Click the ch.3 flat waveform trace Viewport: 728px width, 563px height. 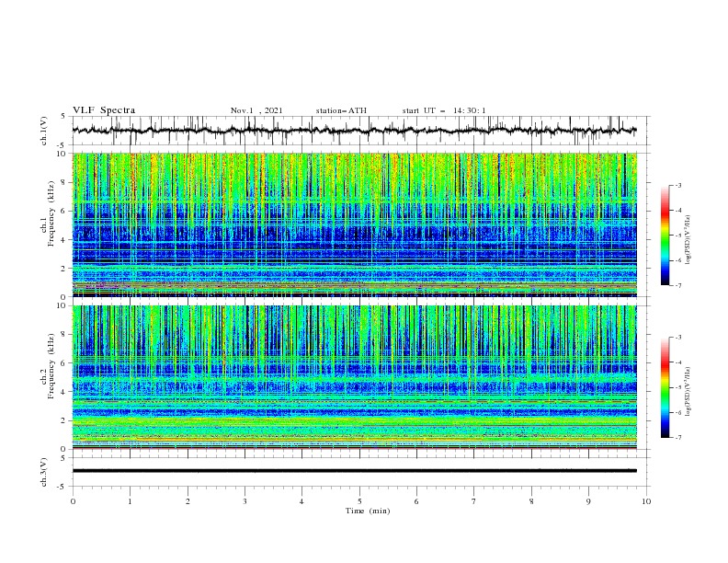355,471
